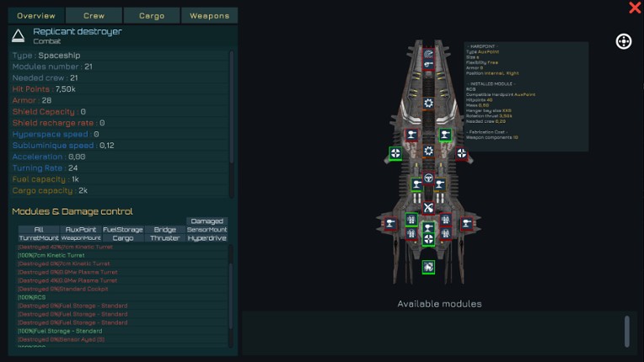Toggle the Damaged modules filter
The image size is (644, 362).
[x=207, y=221]
